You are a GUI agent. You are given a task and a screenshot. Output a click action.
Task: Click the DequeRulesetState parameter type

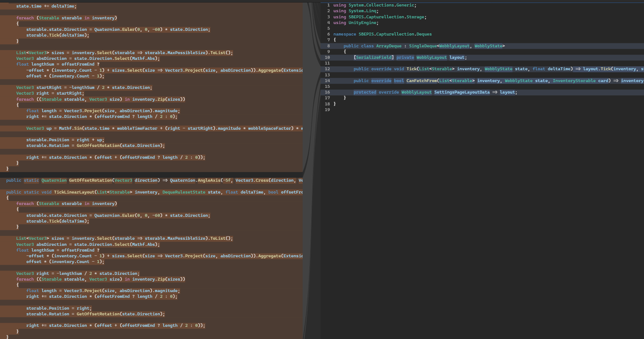pos(184,192)
